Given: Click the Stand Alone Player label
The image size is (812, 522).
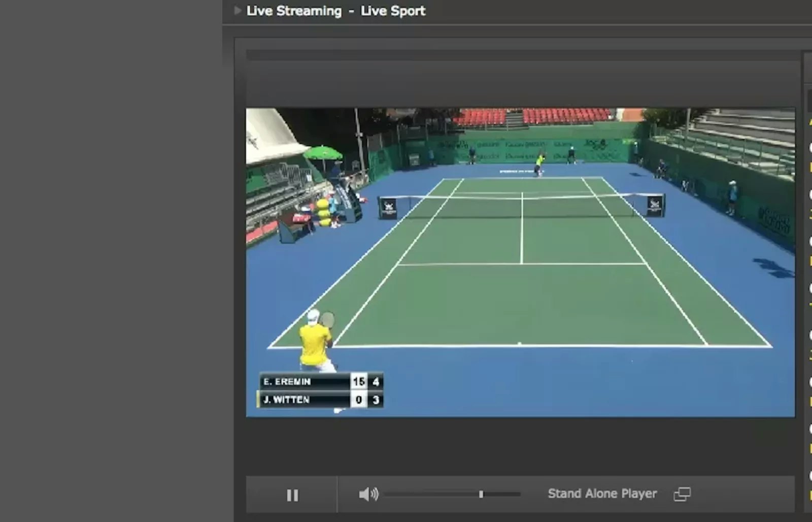Looking at the screenshot, I should [602, 494].
